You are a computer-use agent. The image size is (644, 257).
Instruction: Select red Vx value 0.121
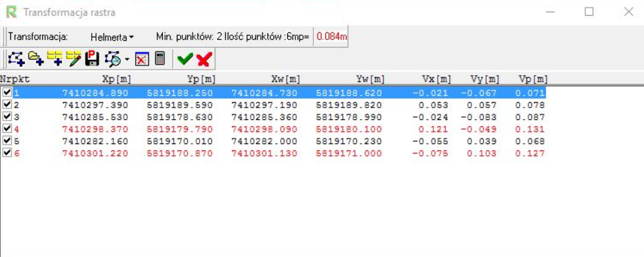pos(433,130)
